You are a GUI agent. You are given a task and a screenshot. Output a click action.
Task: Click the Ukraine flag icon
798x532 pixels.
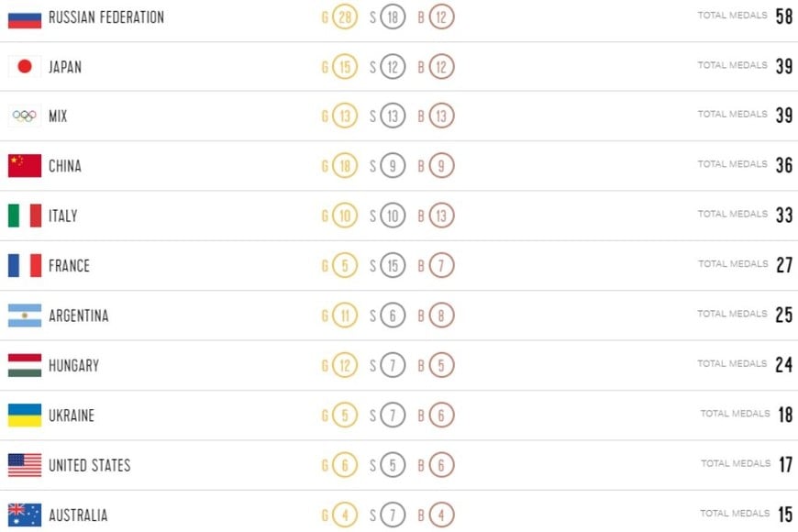click(25, 416)
